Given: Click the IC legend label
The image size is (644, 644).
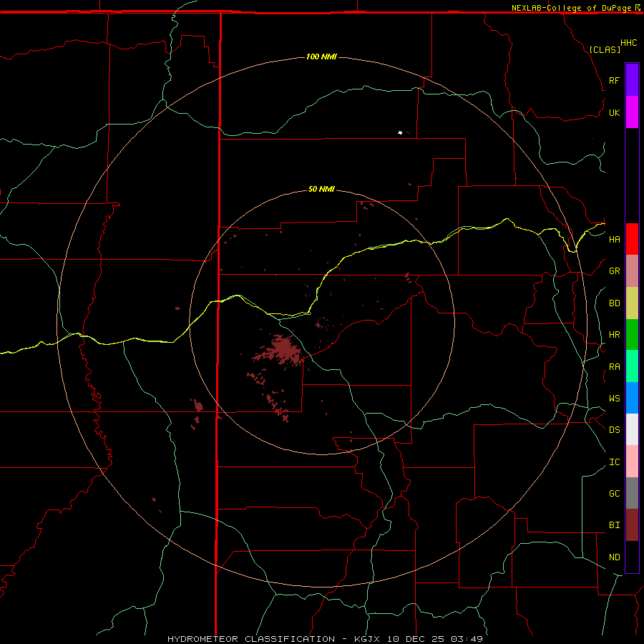Looking at the screenshot, I should 614,462.
